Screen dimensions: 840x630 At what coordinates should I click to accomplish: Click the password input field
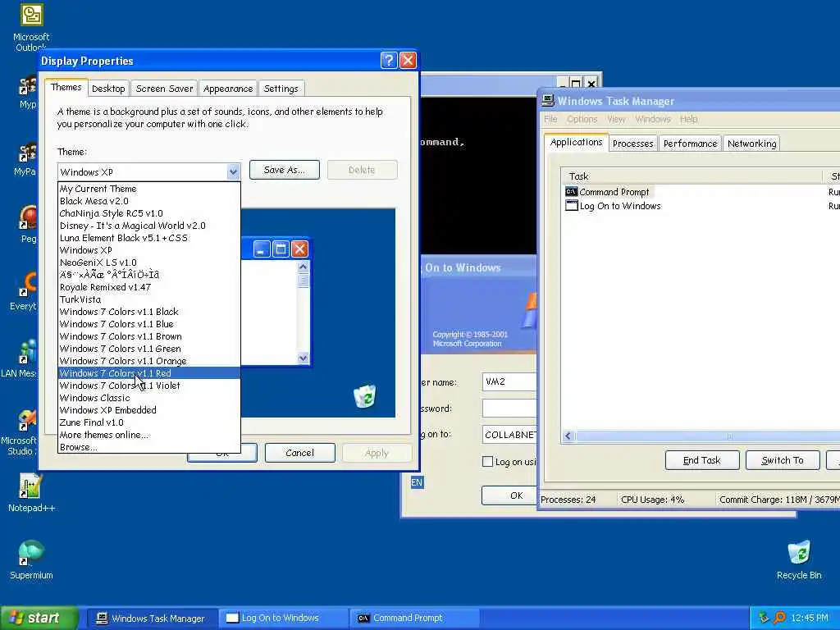point(509,409)
